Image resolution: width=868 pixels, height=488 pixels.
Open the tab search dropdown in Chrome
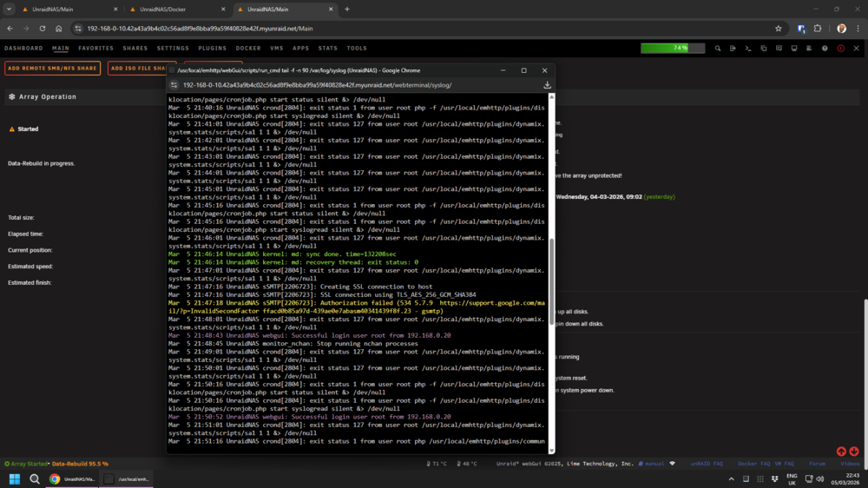[x=9, y=9]
